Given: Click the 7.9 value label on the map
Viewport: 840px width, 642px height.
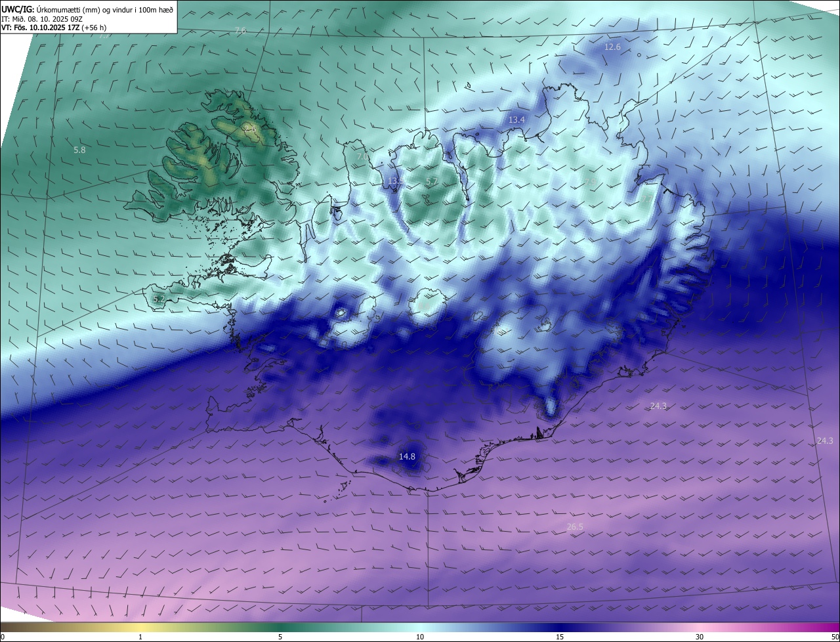Looking at the screenshot, I should (590, 182).
